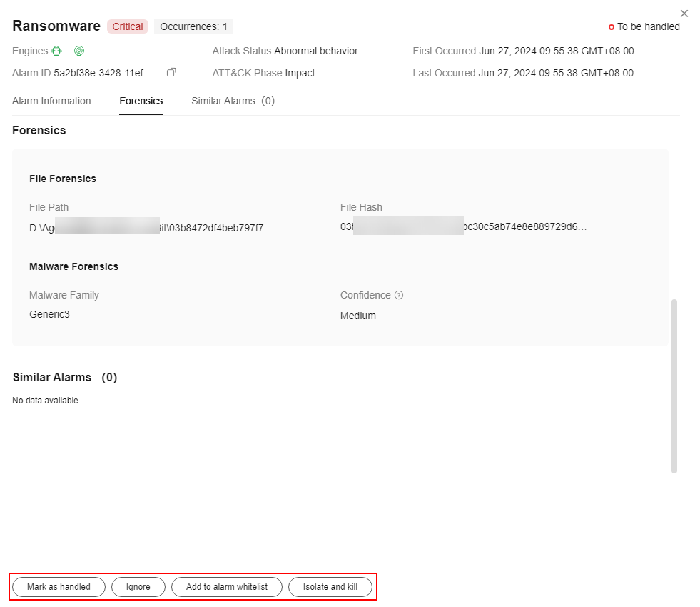This screenshot has height=607, width=700.
Task: Select the Forensics tab
Action: tap(141, 101)
